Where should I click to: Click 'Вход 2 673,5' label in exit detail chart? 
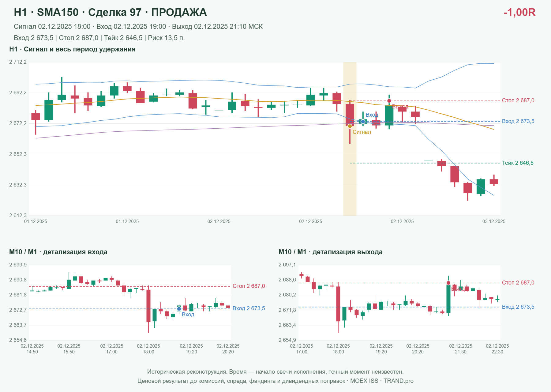[x=518, y=307]
